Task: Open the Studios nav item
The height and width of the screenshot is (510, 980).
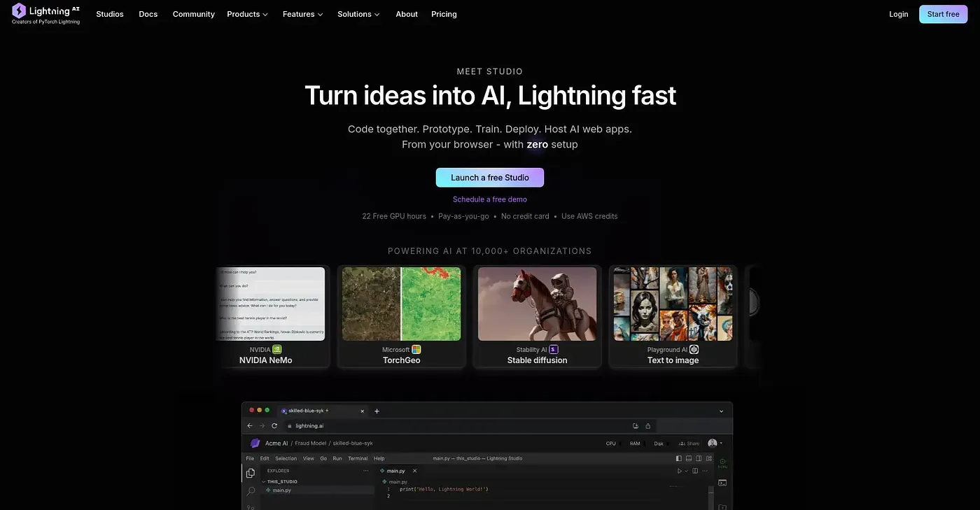Action: pos(110,14)
